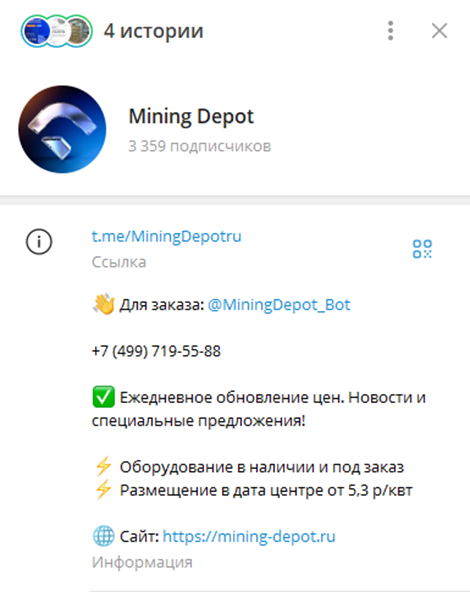Viewport: 470px width, 592px height.
Task: Click the Mining Depot channel name
Action: coord(191,117)
